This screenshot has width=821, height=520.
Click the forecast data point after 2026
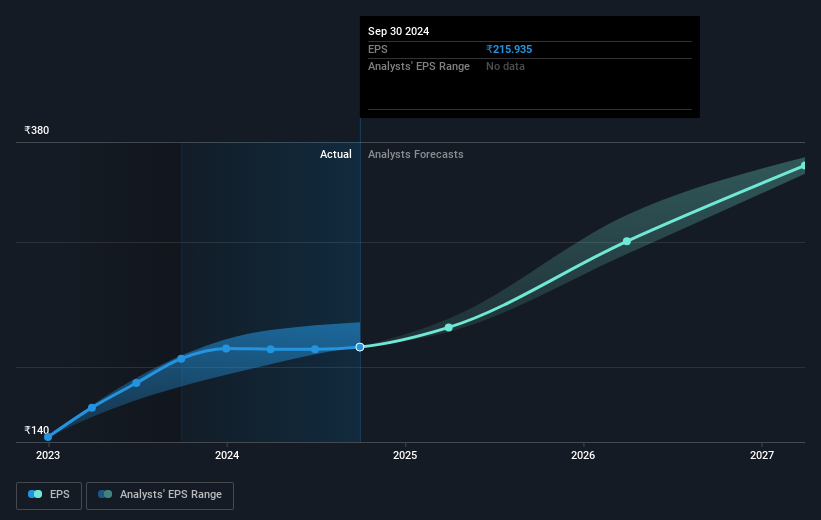pos(627,241)
